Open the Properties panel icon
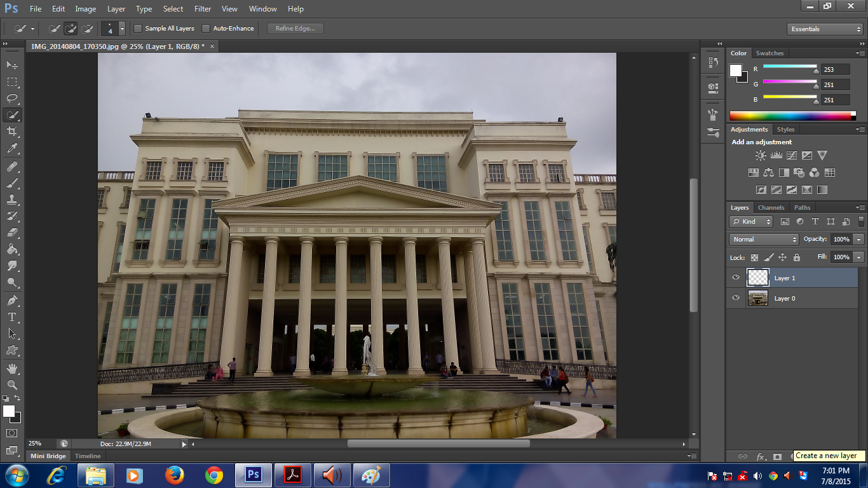Screen dimensions: 868x488 712,88
